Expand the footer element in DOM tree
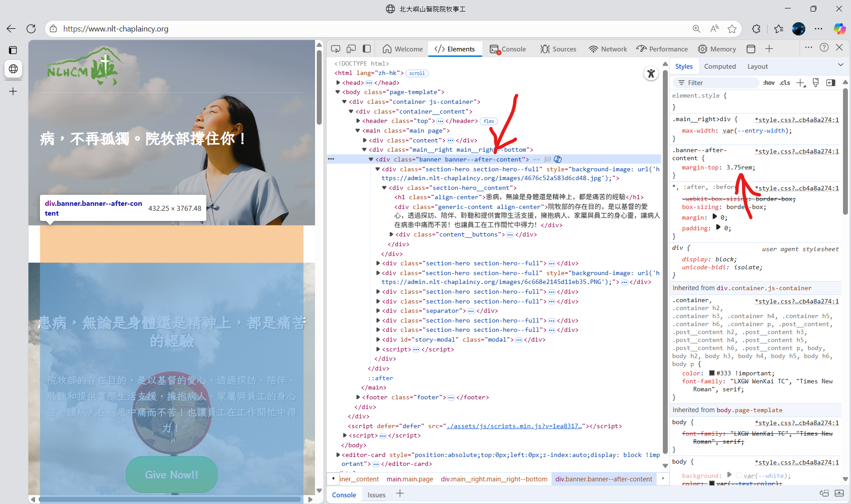 tap(358, 397)
